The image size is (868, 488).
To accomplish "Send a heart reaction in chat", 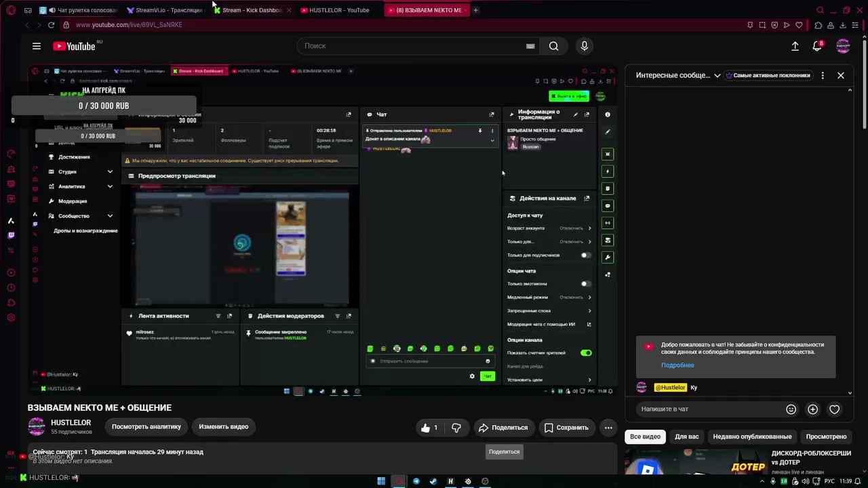I will tap(835, 409).
